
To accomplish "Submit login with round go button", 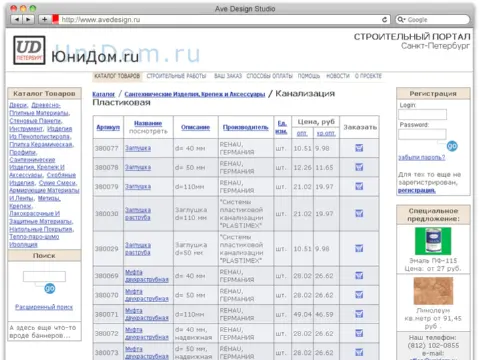I will [x=452, y=146].
